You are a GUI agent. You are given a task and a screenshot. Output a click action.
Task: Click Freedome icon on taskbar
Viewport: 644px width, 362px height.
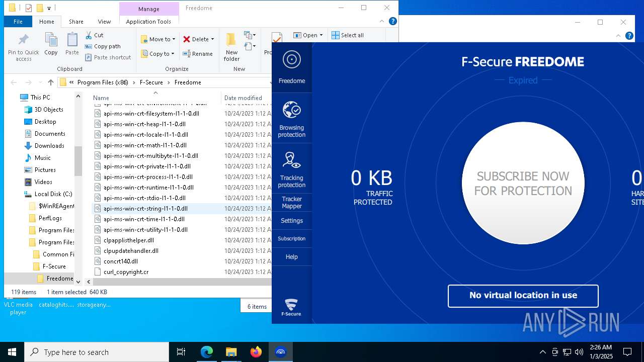(281, 352)
